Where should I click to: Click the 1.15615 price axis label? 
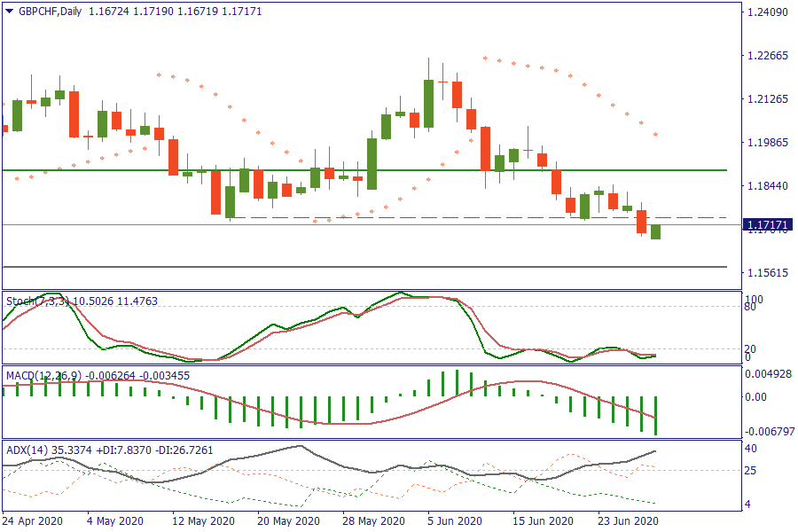coord(768,273)
